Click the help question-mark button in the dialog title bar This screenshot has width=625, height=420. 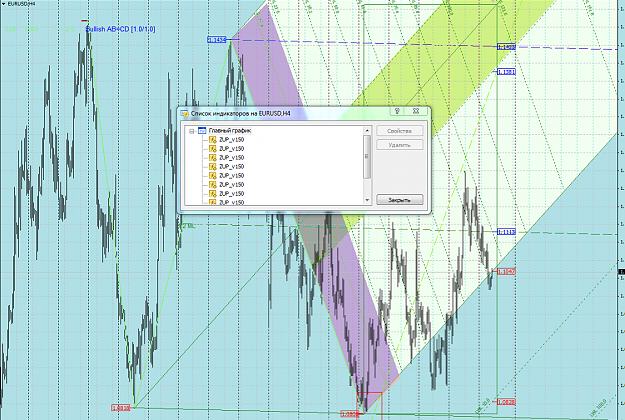tap(397, 111)
